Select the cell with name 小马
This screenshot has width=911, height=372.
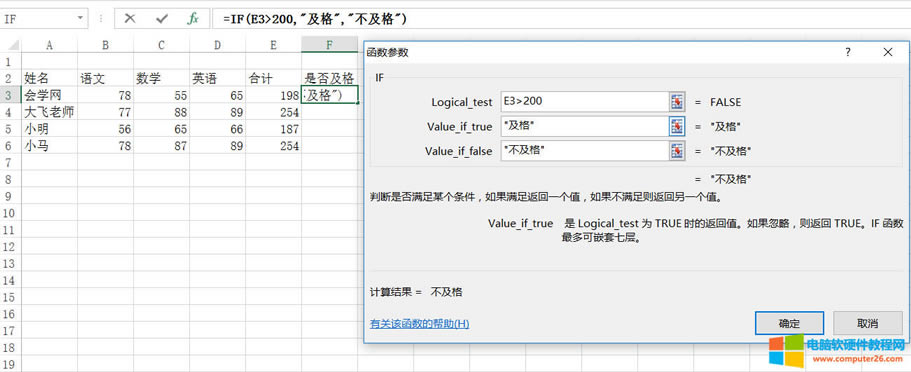click(49, 146)
